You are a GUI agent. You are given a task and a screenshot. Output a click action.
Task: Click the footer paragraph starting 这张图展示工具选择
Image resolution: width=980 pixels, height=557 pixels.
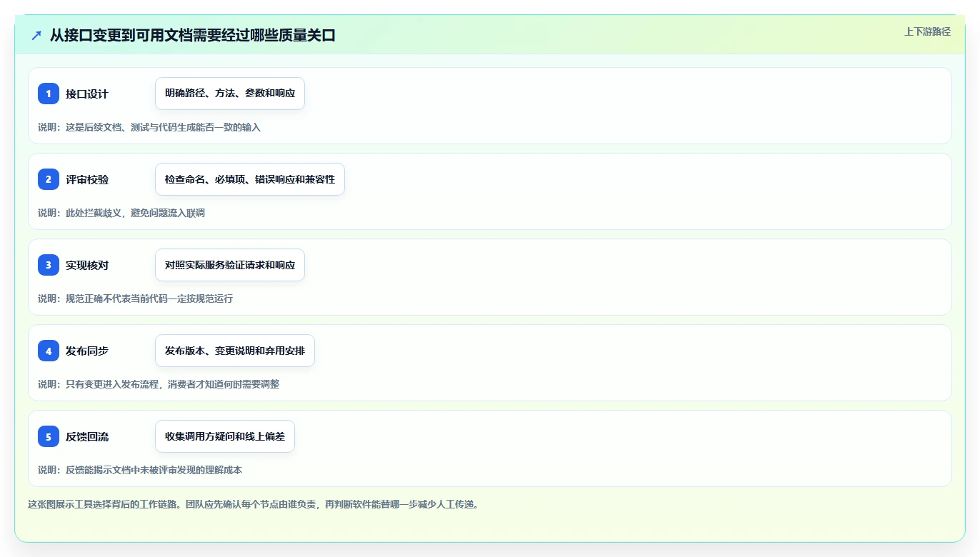(253, 504)
